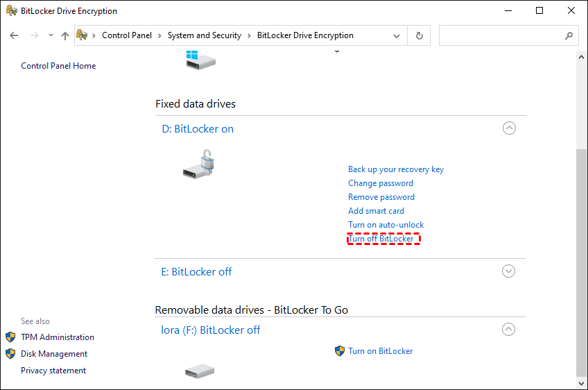
Task: Click the locked D: drive icon
Action: click(x=199, y=165)
